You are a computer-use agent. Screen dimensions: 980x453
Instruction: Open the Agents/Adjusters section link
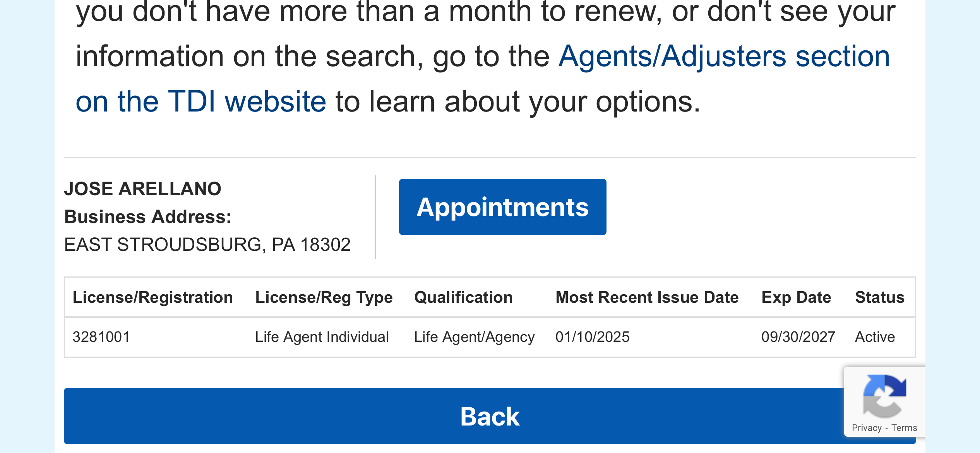724,57
